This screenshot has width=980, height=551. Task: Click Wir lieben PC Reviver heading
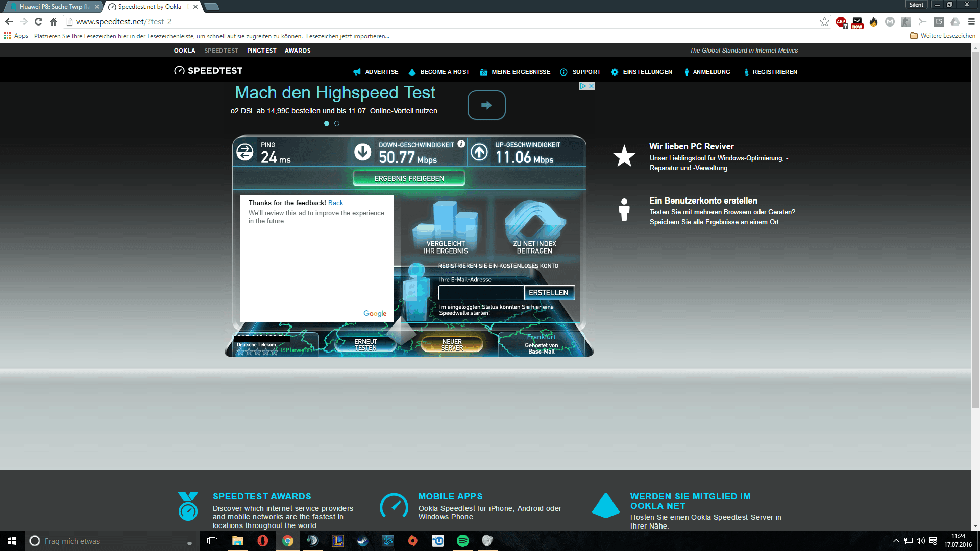tap(692, 146)
